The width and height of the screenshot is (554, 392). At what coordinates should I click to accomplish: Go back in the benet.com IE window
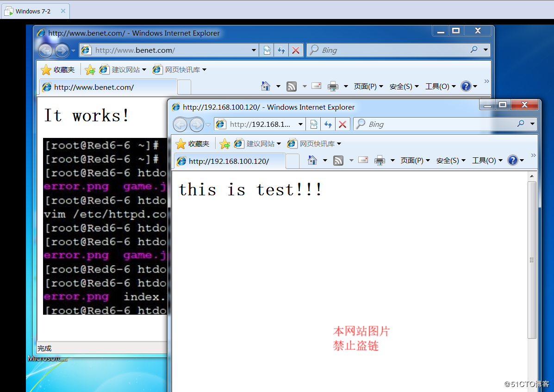[x=45, y=51]
